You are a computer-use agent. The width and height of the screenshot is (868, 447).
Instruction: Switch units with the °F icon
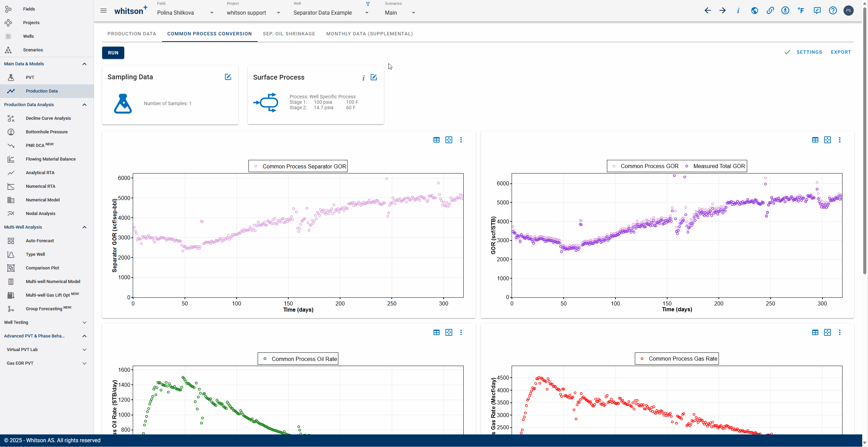[801, 11]
